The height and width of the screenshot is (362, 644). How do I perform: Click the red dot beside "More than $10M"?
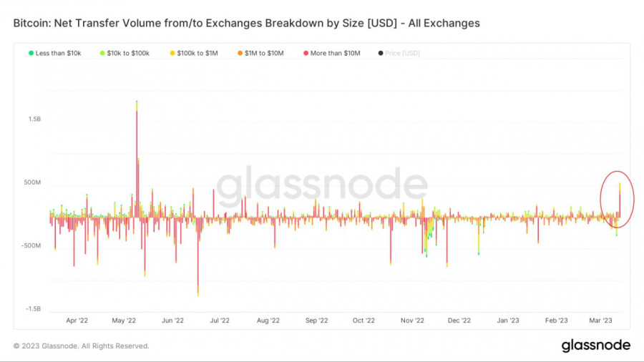[306, 54]
